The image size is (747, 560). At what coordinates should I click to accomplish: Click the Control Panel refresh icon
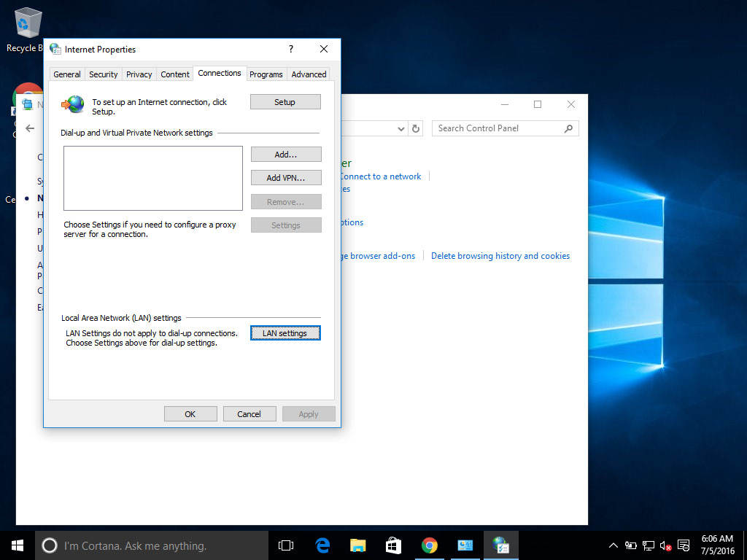[x=416, y=128]
